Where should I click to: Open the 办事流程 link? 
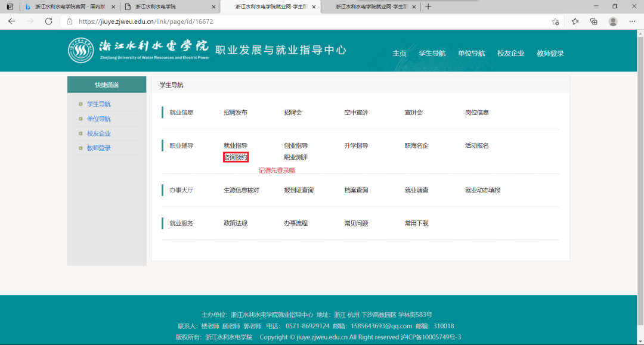click(296, 223)
